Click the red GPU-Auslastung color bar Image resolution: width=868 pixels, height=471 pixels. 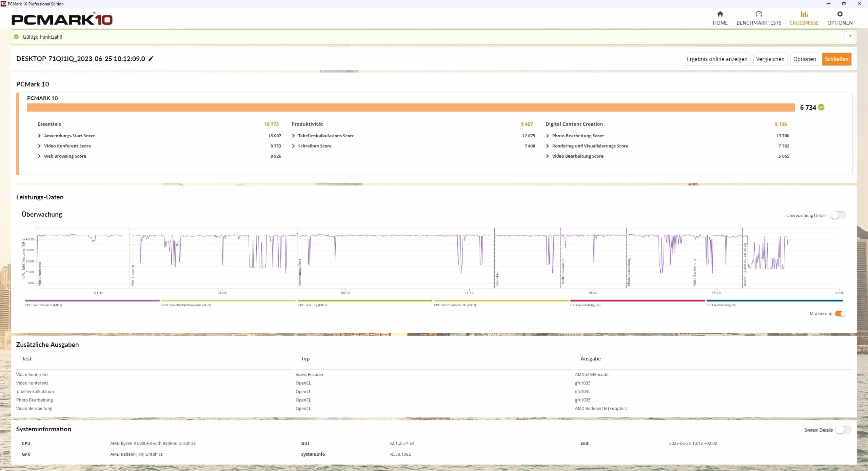tap(637, 300)
